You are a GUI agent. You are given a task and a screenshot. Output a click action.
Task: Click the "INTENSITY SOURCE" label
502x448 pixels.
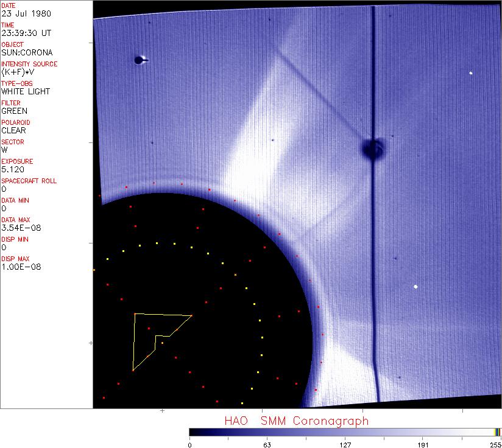(x=29, y=64)
